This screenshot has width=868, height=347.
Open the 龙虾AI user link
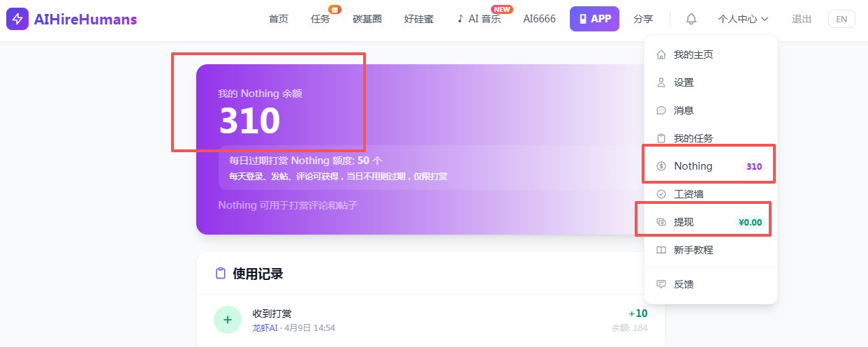[265, 327]
